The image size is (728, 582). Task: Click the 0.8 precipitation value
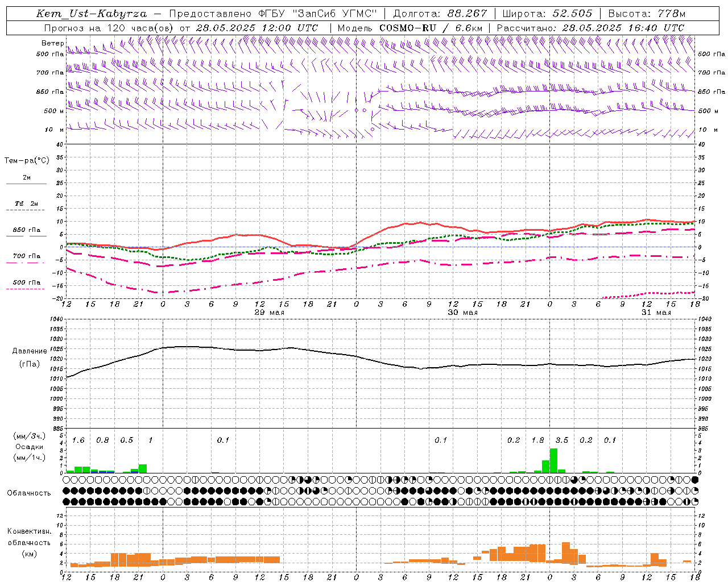(x=102, y=440)
